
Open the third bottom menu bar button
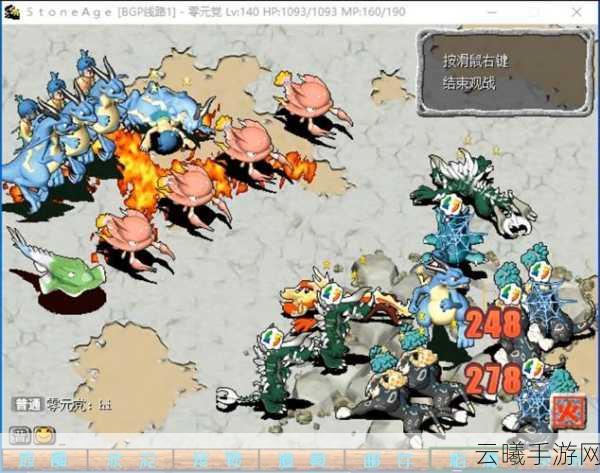click(217, 460)
